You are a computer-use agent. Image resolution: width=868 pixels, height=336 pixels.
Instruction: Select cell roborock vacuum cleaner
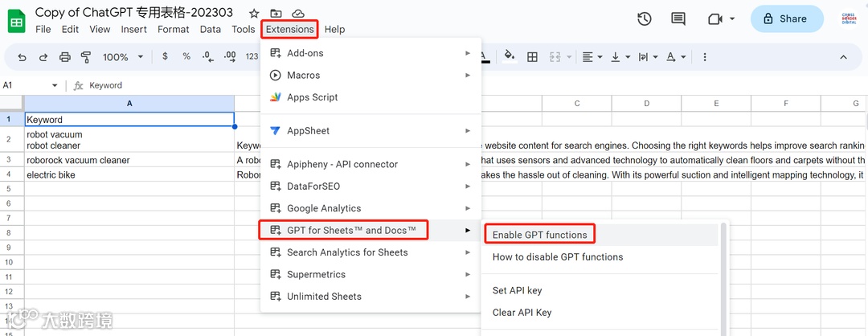click(x=129, y=161)
